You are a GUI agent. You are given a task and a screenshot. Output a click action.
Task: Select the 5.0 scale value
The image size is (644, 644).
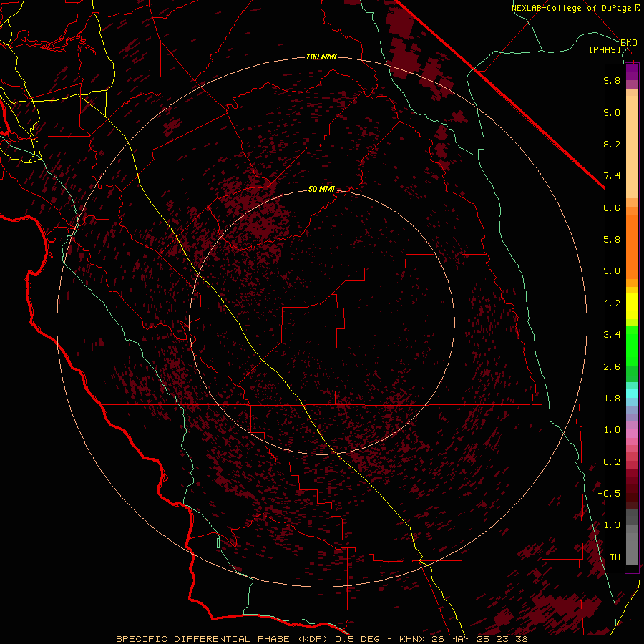point(612,271)
